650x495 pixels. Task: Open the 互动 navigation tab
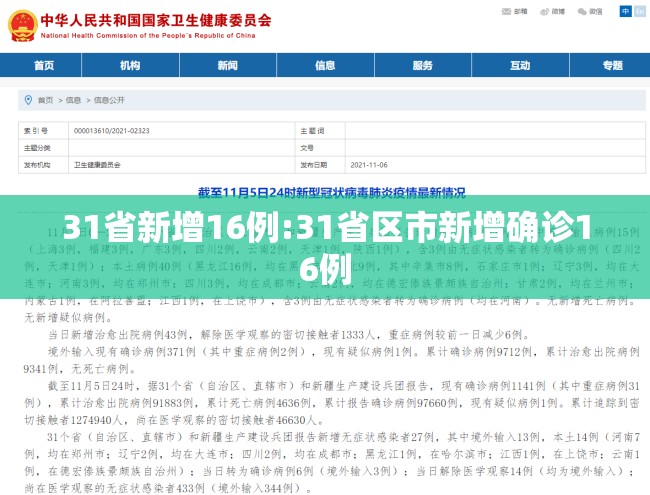click(x=520, y=65)
